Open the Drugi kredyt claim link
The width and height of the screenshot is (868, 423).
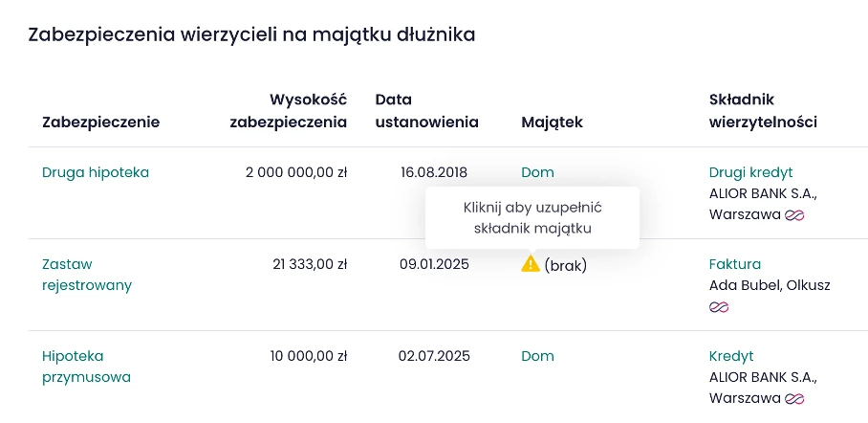750,173
